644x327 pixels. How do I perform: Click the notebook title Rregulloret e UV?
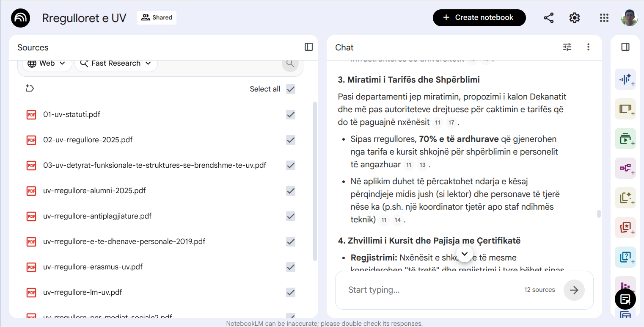coord(84,18)
